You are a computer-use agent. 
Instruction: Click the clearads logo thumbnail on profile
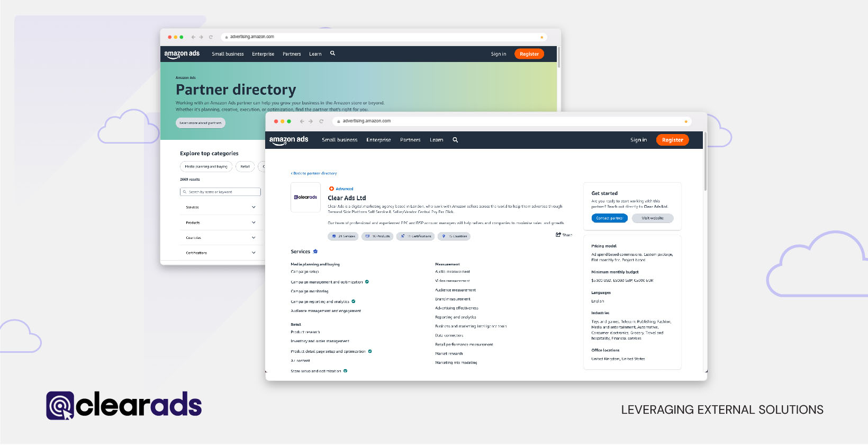click(305, 197)
